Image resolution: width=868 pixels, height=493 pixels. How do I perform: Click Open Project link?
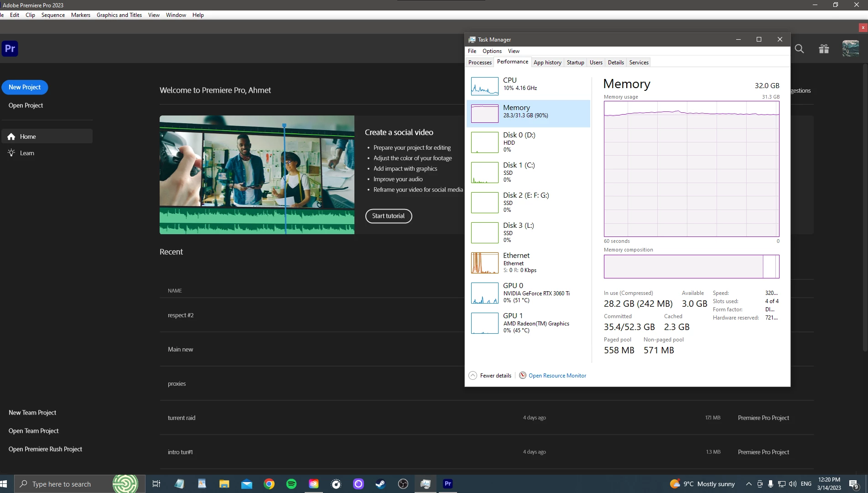coord(26,105)
